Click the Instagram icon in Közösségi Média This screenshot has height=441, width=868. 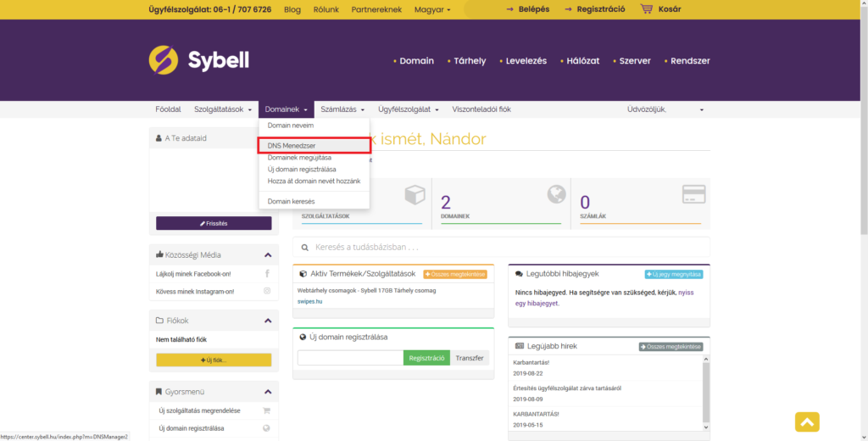267,291
